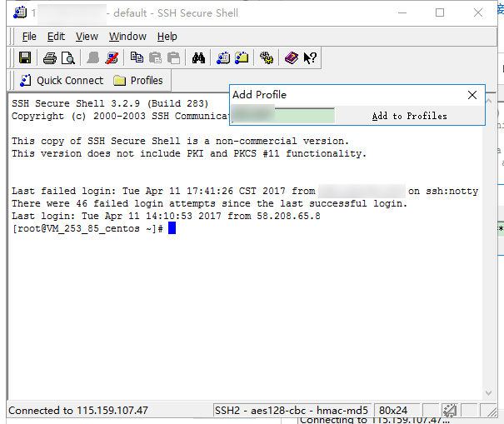Click the Paste Selection icon next to binoculars
The width and height of the screenshot is (504, 424).
174,58
